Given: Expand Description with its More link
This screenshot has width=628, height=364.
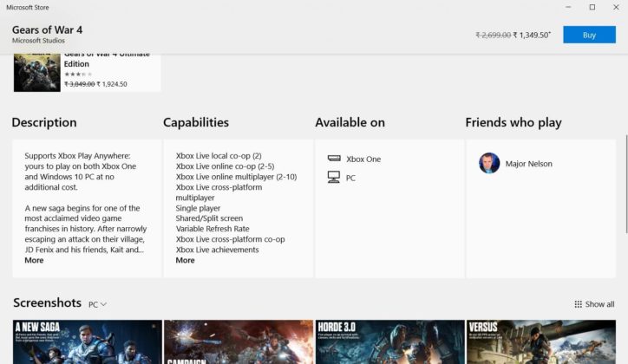Looking at the screenshot, I should click(x=34, y=260).
